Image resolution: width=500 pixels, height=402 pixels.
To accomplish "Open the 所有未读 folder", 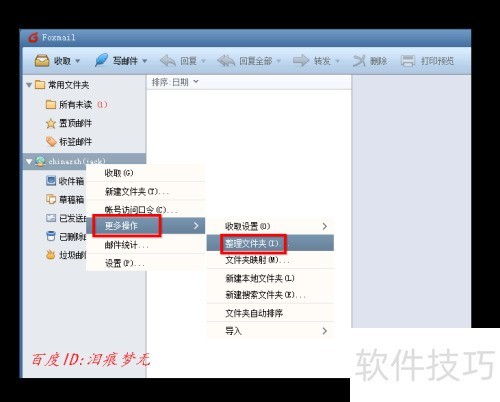I will [76, 105].
